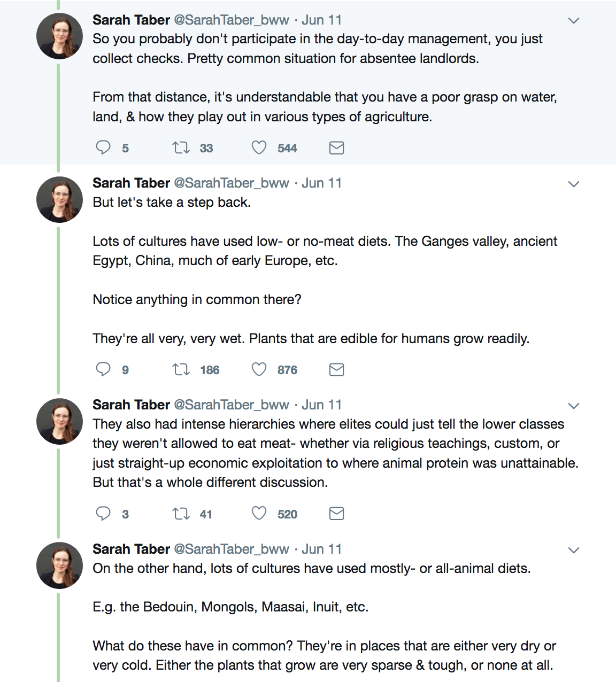Open Sarah Taber's profile from first tweet

click(131, 20)
